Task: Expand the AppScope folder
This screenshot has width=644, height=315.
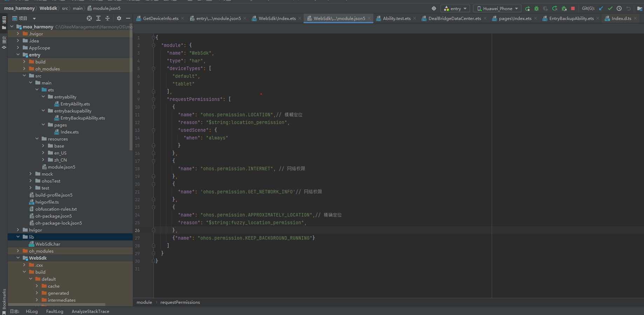Action: click(x=18, y=48)
